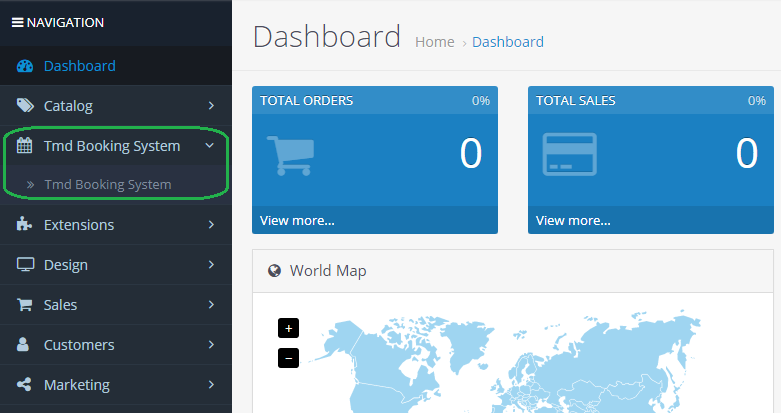
Task: Open the Design menu item
Action: coord(116,265)
